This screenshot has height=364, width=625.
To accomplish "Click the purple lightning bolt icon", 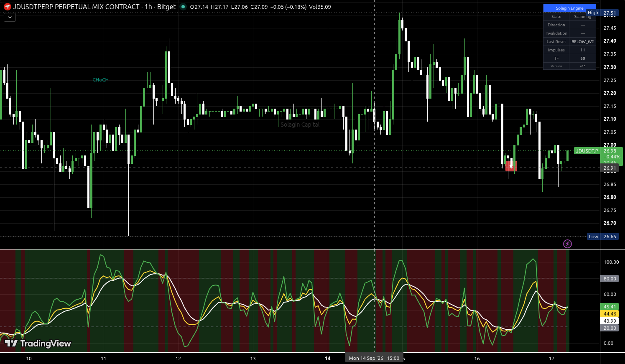I will pyautogui.click(x=567, y=244).
